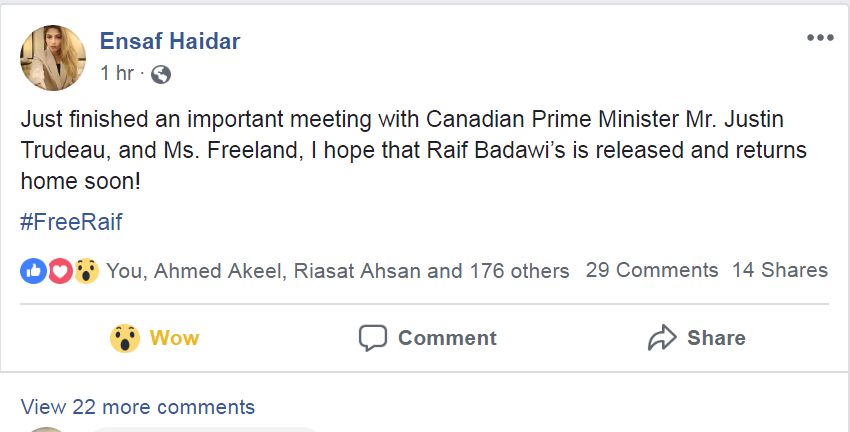Open the post options three-dot menu
Screen dimensions: 850x432
click(x=819, y=38)
